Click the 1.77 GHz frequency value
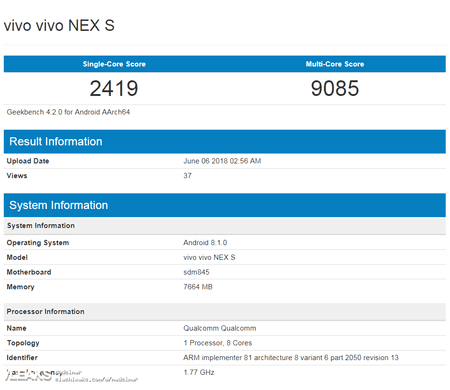 [x=199, y=372]
